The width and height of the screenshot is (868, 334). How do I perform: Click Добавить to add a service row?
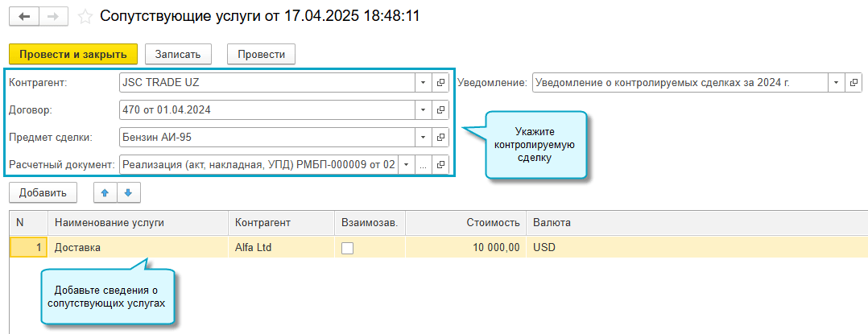point(43,192)
